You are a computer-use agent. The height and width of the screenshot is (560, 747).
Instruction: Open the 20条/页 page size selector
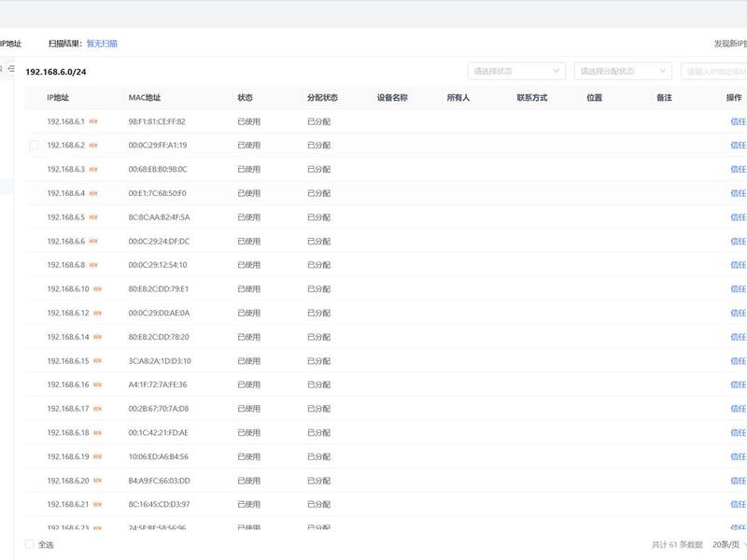pyautogui.click(x=729, y=544)
